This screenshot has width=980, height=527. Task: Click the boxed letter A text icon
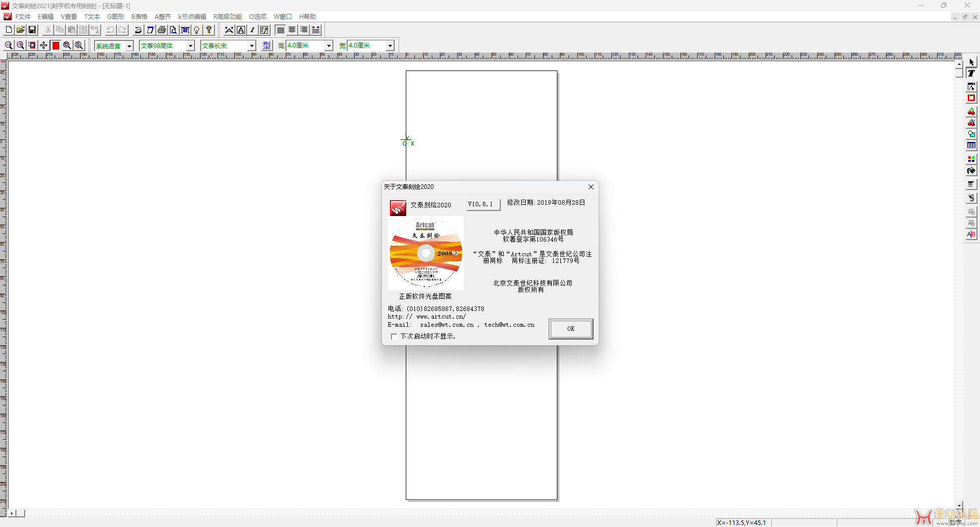pyautogui.click(x=241, y=30)
